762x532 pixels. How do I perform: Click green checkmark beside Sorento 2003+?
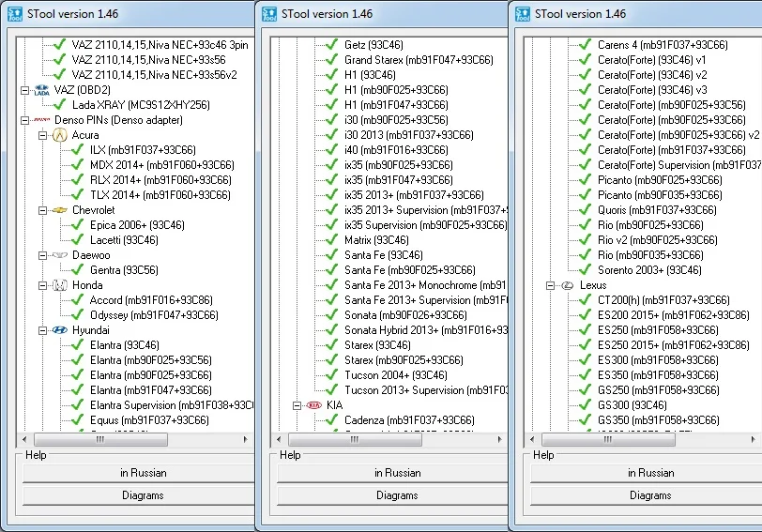(586, 269)
